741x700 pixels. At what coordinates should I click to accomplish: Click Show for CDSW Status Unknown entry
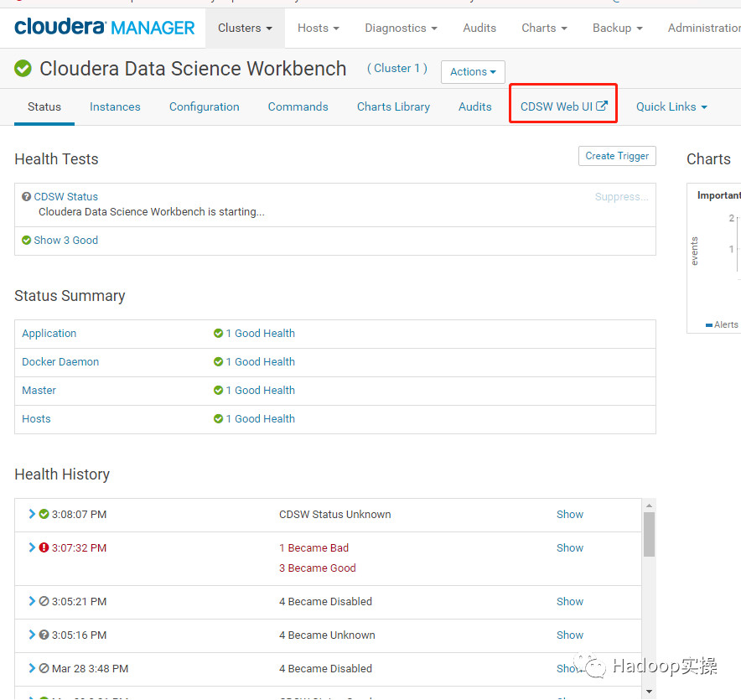click(570, 514)
